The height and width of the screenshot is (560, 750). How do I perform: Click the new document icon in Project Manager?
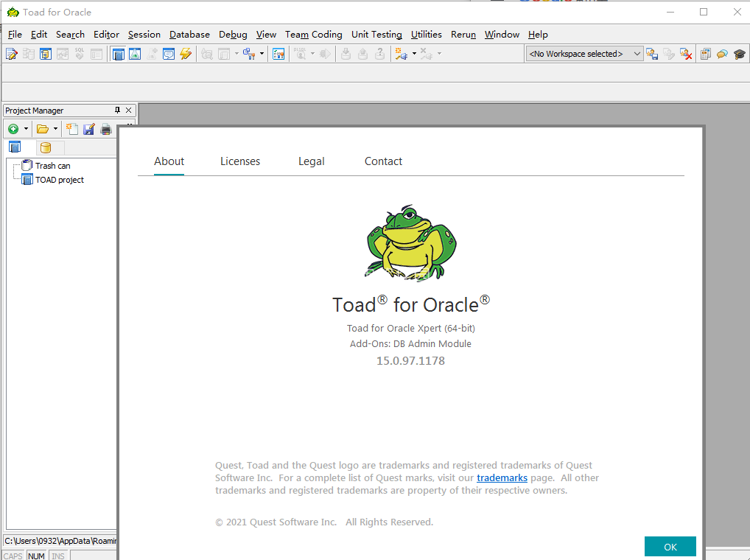[x=71, y=129]
